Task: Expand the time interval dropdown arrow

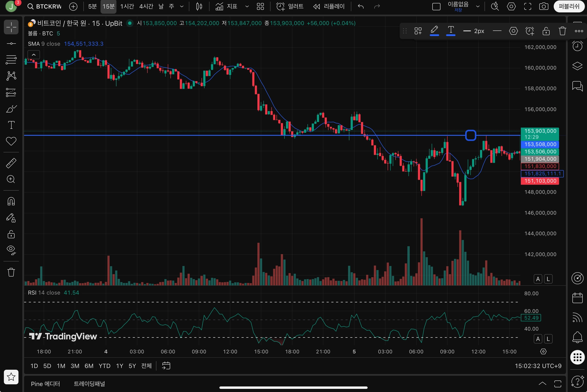Action: (x=182, y=6)
